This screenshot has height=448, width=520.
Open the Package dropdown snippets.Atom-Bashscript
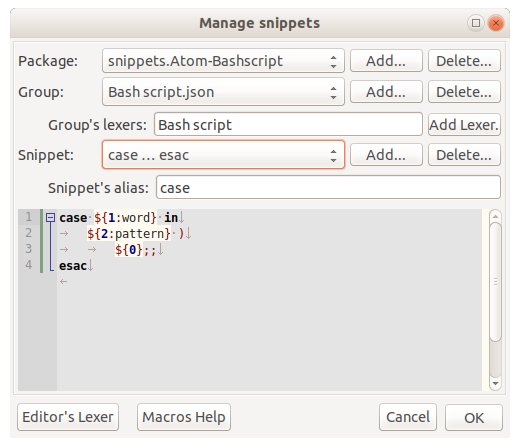223,61
